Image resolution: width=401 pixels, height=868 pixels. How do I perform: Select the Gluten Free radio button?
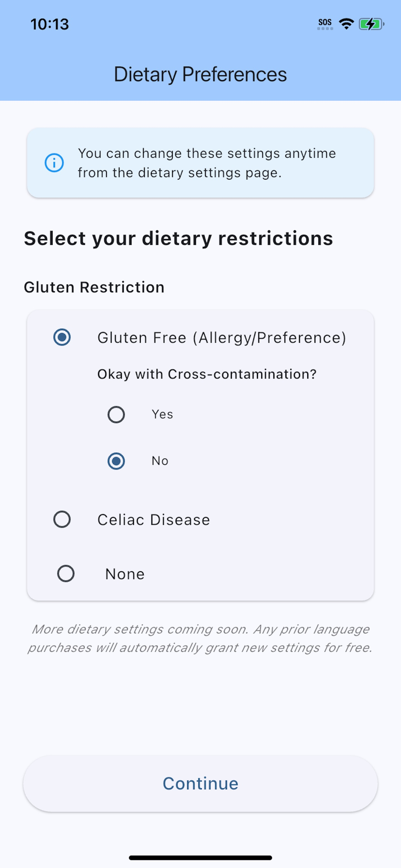[x=62, y=337]
